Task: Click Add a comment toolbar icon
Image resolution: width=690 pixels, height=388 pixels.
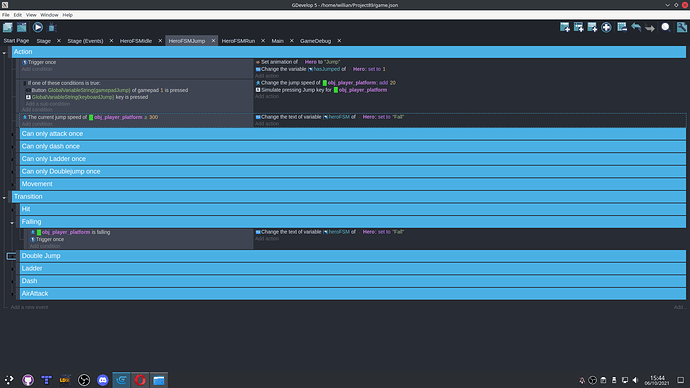Action: tap(592, 27)
